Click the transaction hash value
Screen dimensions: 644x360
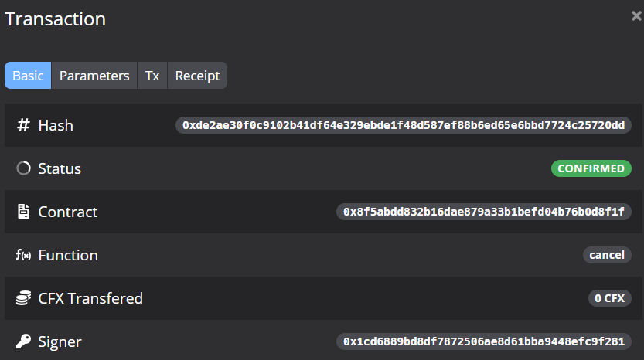pyautogui.click(x=403, y=125)
